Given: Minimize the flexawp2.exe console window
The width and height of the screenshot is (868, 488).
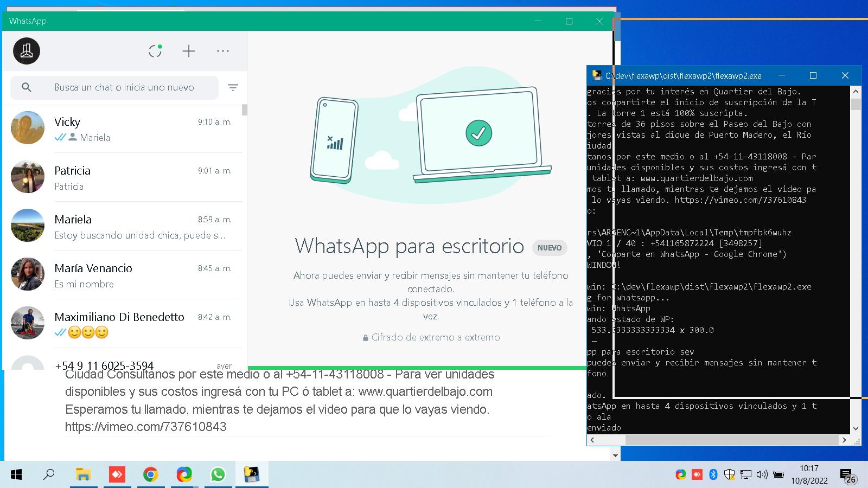Looking at the screenshot, I should pos(782,75).
